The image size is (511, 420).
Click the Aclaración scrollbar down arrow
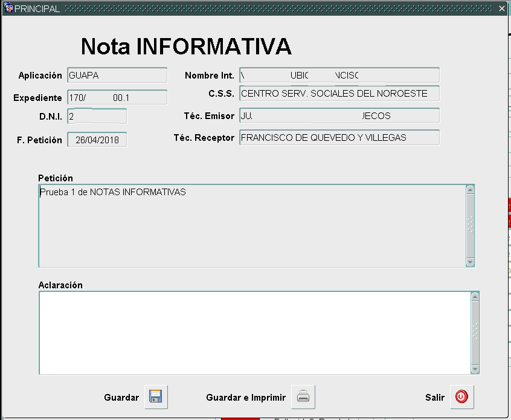click(x=475, y=370)
